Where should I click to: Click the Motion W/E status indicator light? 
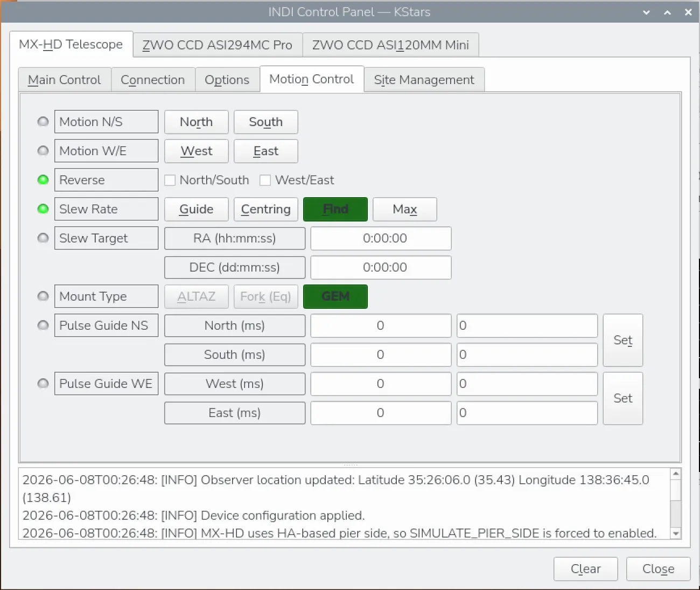(43, 151)
